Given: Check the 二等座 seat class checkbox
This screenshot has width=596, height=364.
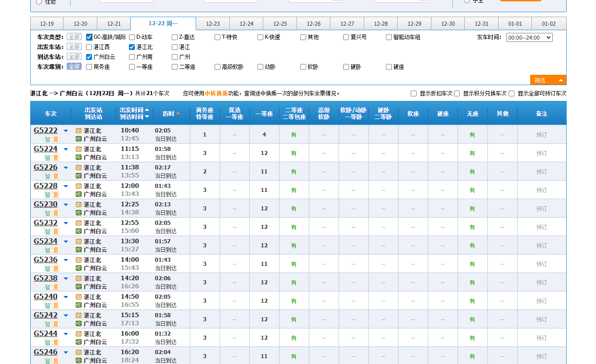Looking at the screenshot, I should pos(175,67).
